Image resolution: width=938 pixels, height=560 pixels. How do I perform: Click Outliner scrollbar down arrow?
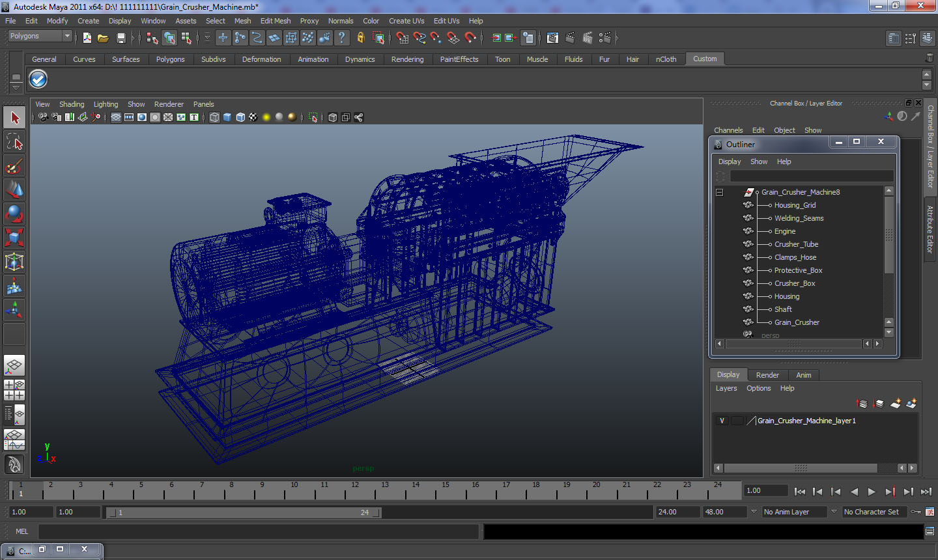(889, 332)
